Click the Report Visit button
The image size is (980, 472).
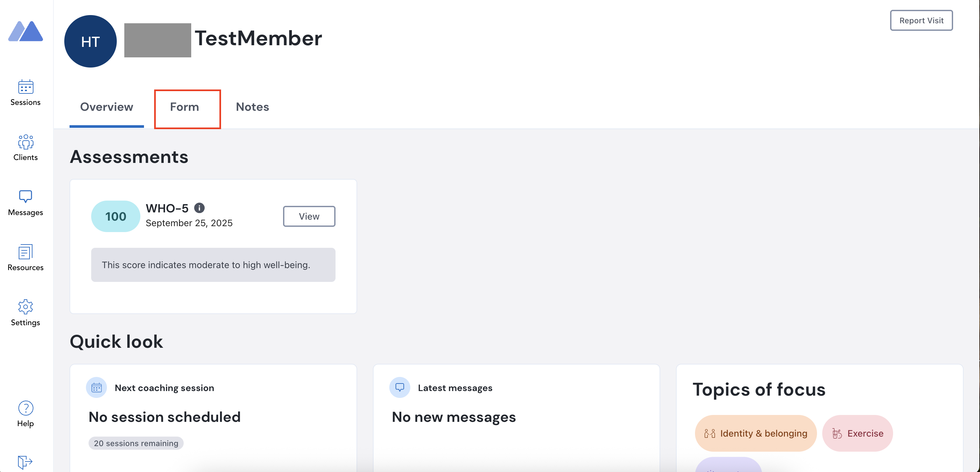(x=921, y=21)
